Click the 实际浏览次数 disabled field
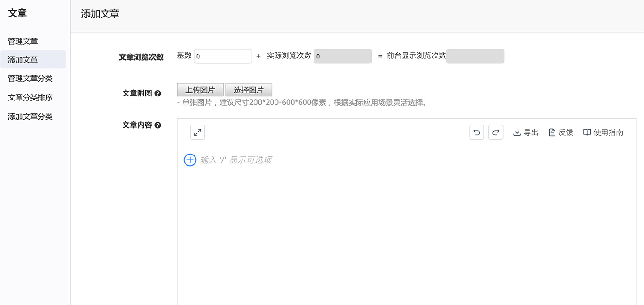 [x=343, y=56]
